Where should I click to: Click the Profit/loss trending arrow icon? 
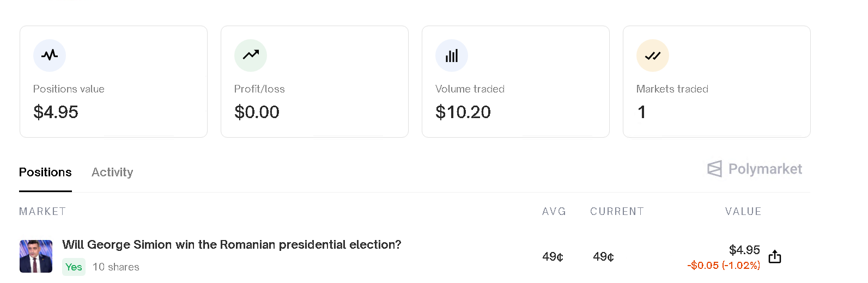(x=251, y=55)
